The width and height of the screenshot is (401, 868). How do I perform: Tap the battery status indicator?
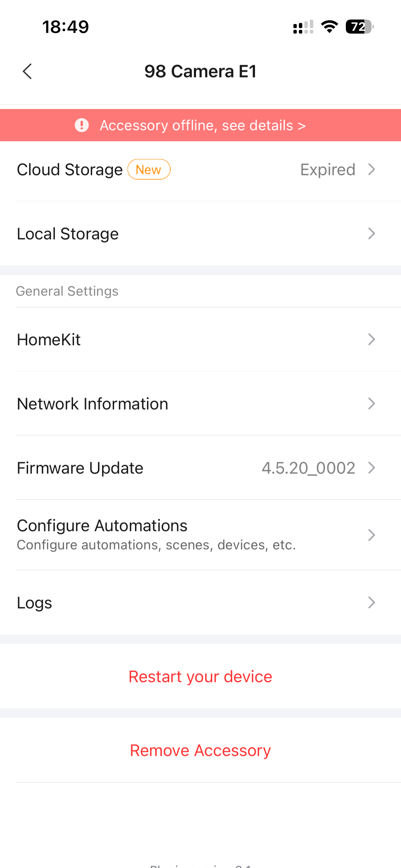359,27
